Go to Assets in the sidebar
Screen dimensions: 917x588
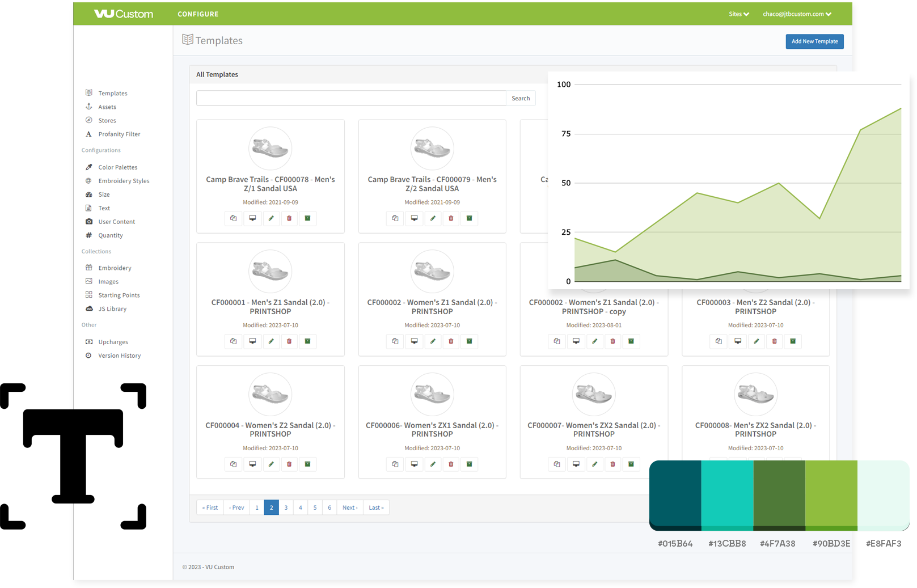(x=107, y=107)
